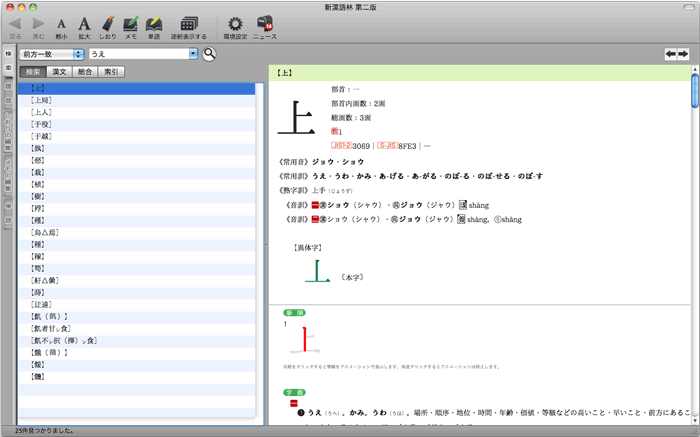Play the red stroke order animation image
Screen dimensions: 700x437
(304, 340)
